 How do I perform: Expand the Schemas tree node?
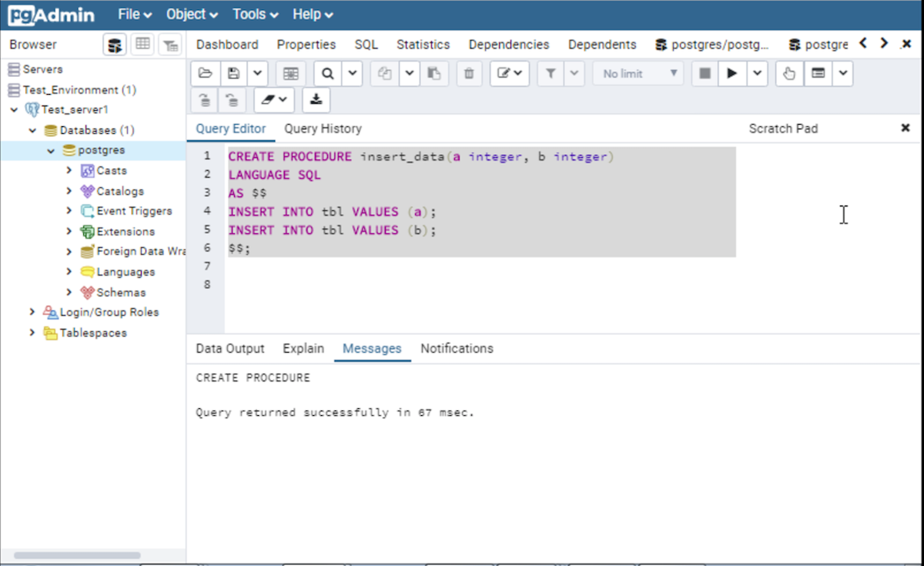[69, 293]
